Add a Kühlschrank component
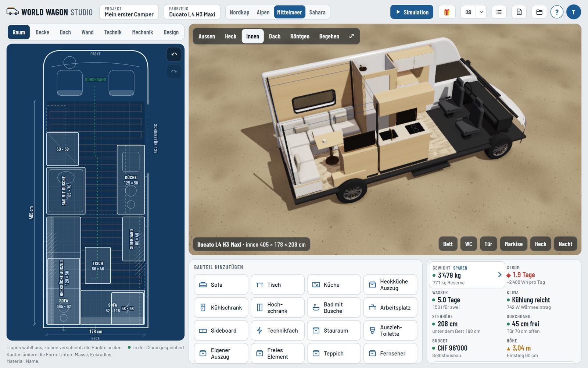Screen dimensions: 588x368 pos(221,308)
